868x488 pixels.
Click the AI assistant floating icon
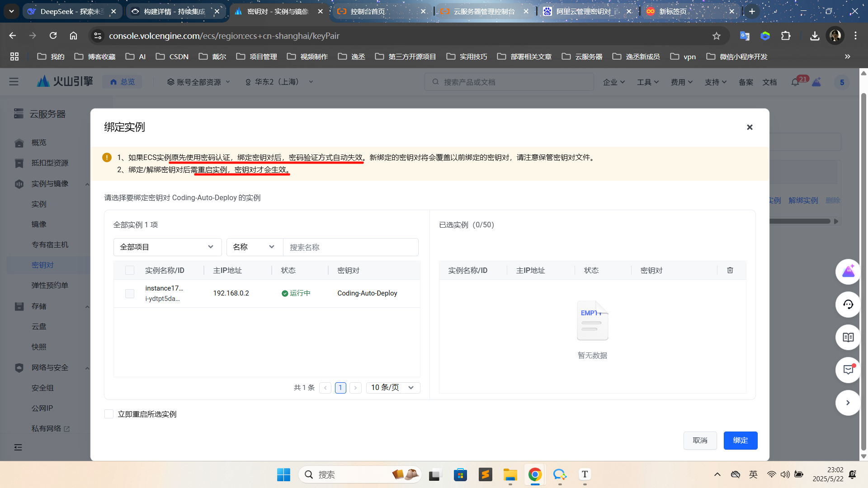(x=848, y=272)
